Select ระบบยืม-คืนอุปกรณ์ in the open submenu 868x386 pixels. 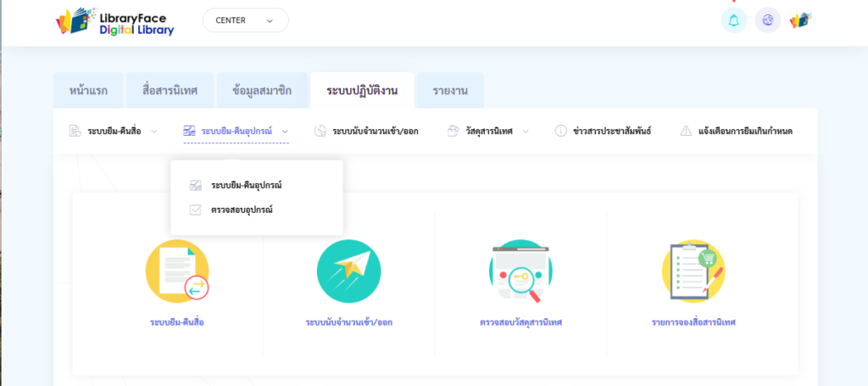[x=245, y=185]
